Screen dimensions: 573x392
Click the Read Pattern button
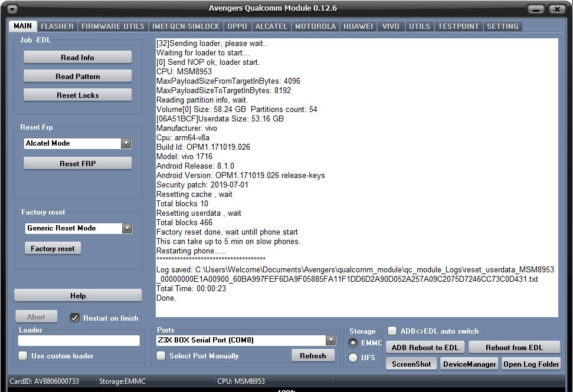point(77,76)
